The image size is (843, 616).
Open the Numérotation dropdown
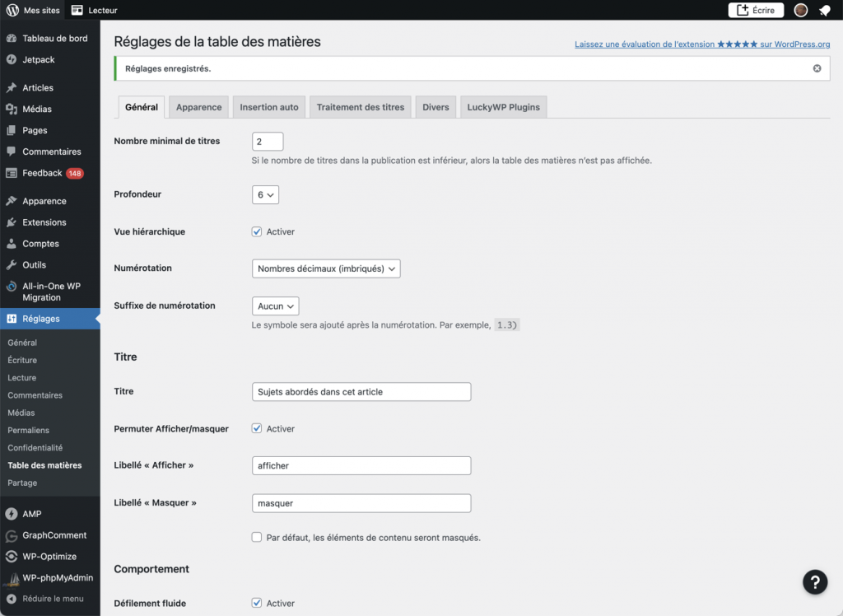[326, 268]
